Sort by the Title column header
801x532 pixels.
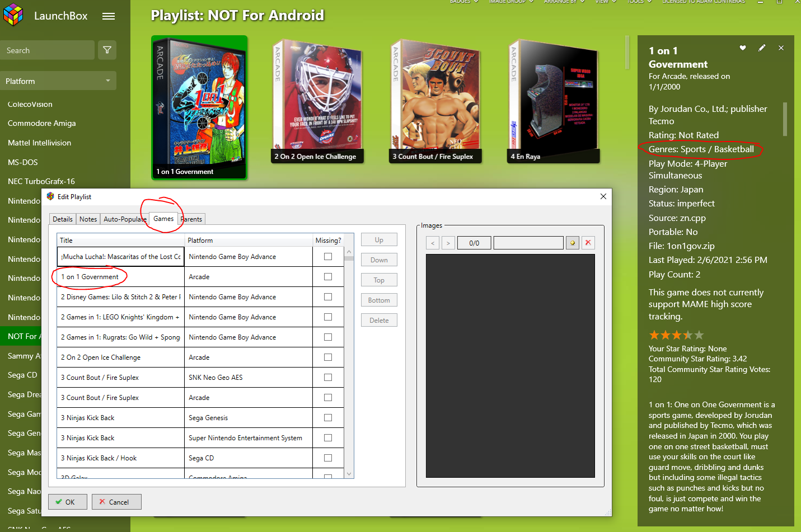pos(120,241)
